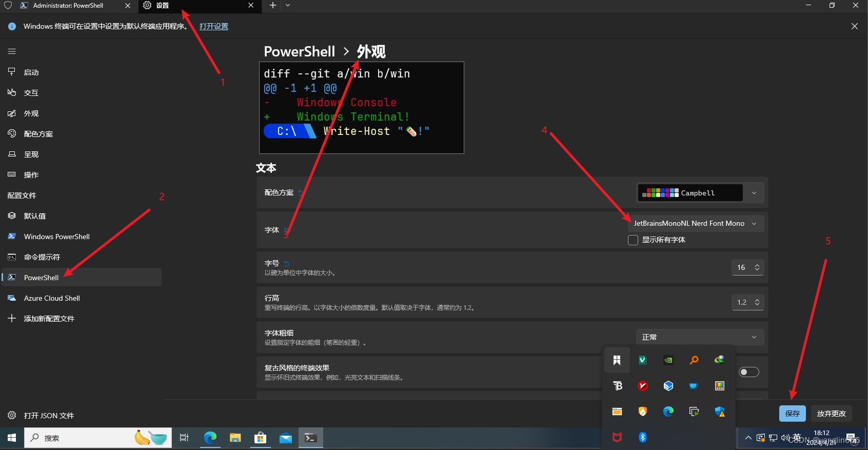
Task: Open the taskbar clock showing 18:12
Action: coord(821,438)
